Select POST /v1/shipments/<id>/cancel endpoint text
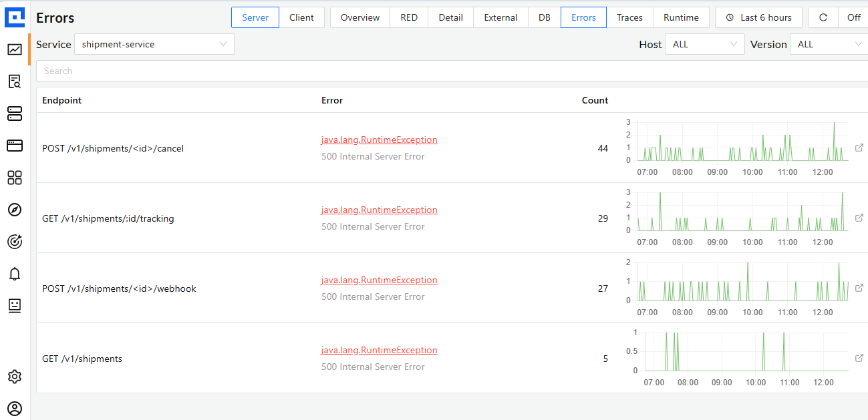 point(113,148)
